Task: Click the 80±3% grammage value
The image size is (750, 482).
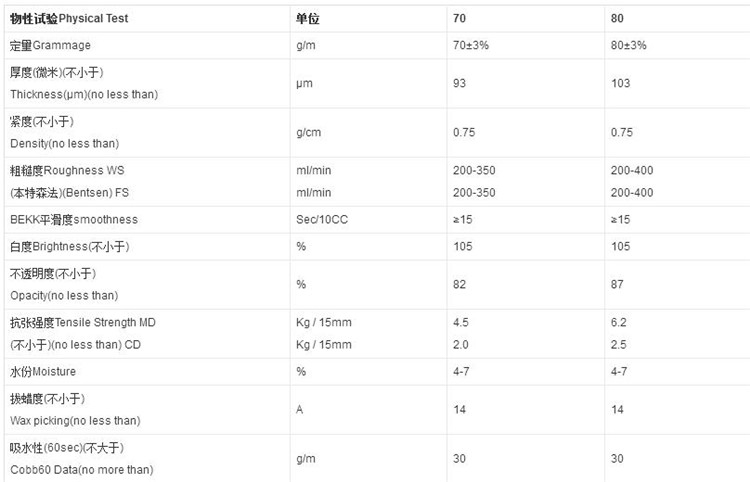Action: pos(628,45)
